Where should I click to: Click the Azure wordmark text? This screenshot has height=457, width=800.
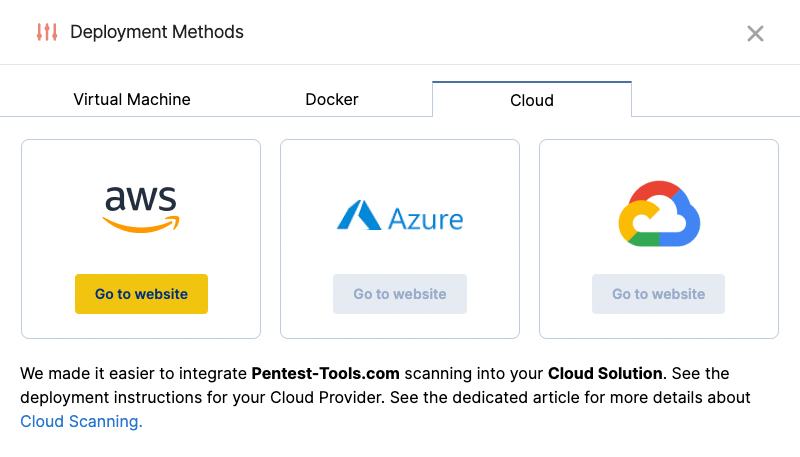coord(425,218)
